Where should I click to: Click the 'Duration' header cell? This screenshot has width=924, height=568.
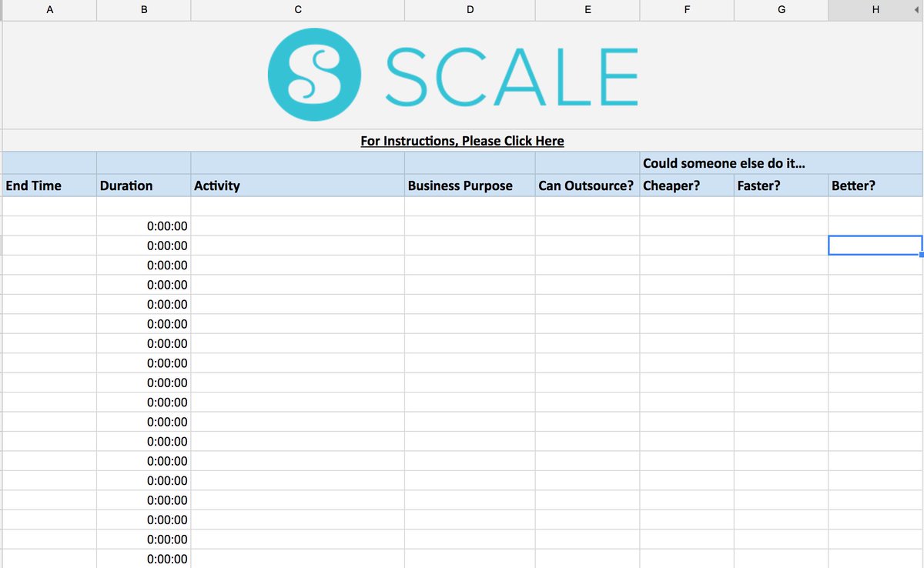click(x=144, y=185)
